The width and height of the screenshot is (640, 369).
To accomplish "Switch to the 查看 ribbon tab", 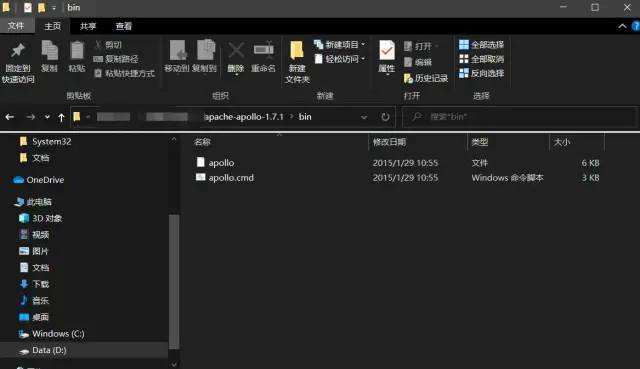I will point(124,26).
